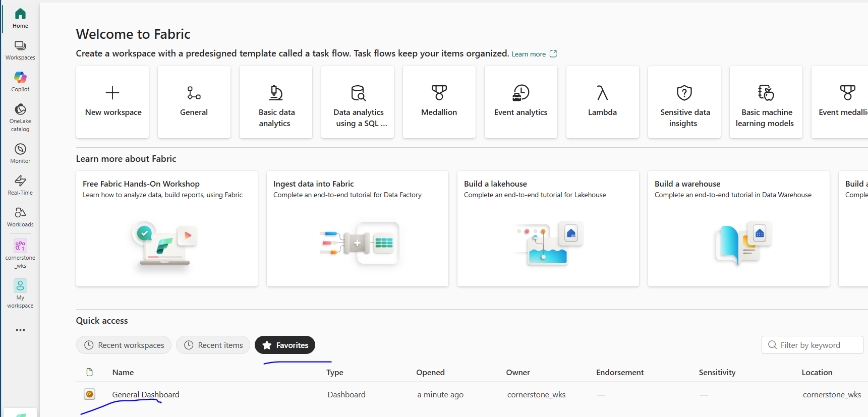Choose the Medallion task flow template

pos(439,102)
